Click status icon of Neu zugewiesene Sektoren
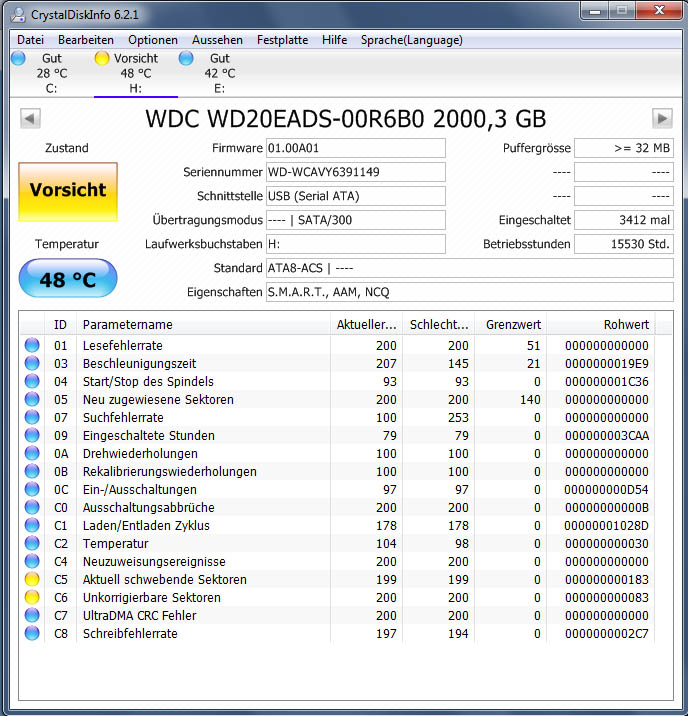Viewport: 688px width, 716px height. tap(32, 400)
